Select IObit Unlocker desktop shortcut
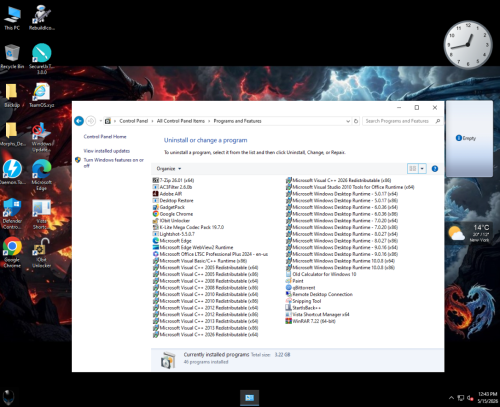The width and height of the screenshot is (500, 407). 41,252
